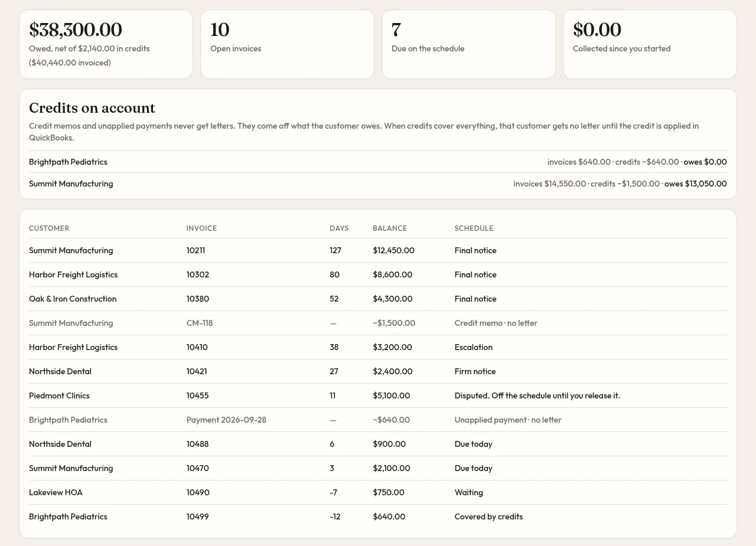Click 'owes $0.00' for Brightpath Pediatrics
The width and height of the screenshot is (756, 546).
705,162
